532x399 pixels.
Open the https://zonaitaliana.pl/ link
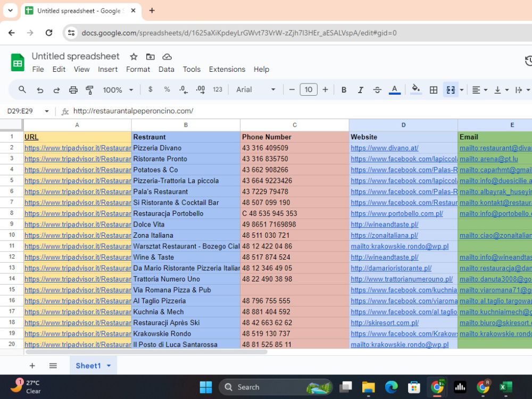[385, 236]
